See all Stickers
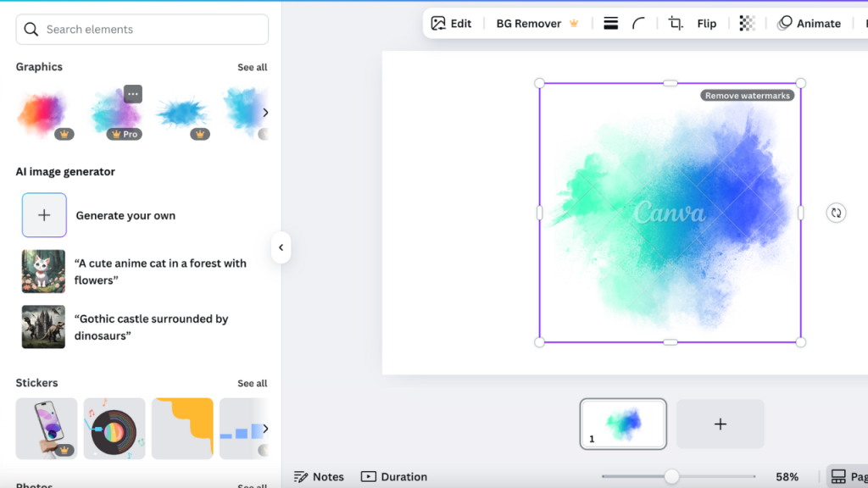Screen dimensions: 868x488 coord(252,383)
